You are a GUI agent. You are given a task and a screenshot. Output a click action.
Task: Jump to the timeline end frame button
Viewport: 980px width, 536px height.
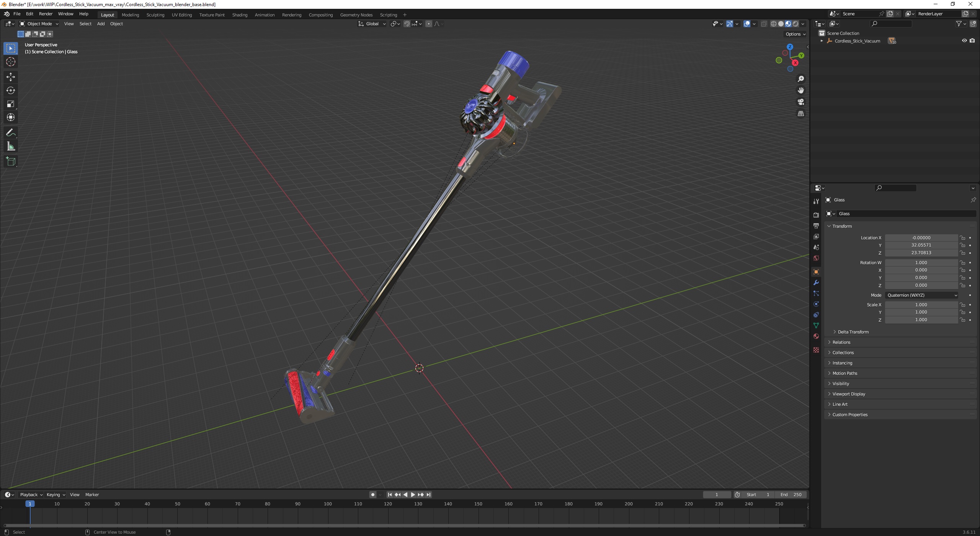coord(428,495)
